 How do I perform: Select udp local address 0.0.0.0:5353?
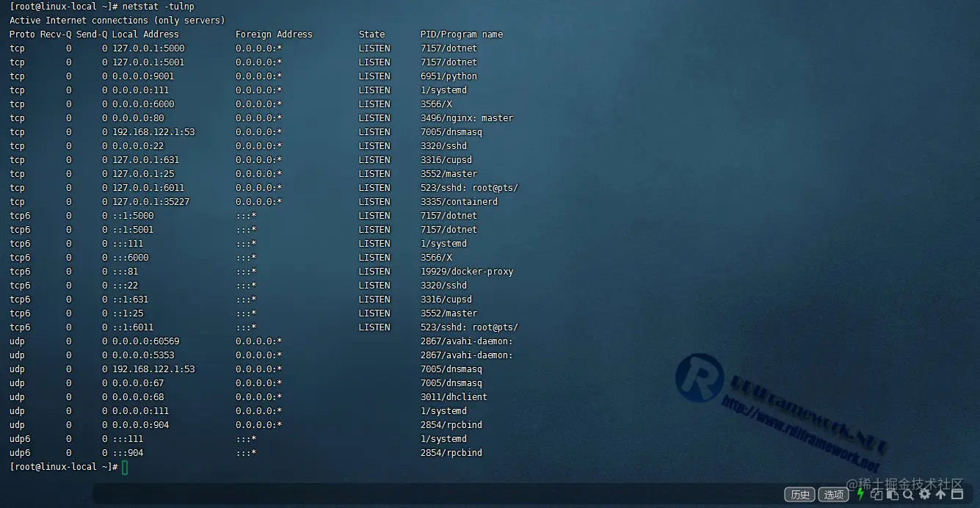pos(143,355)
